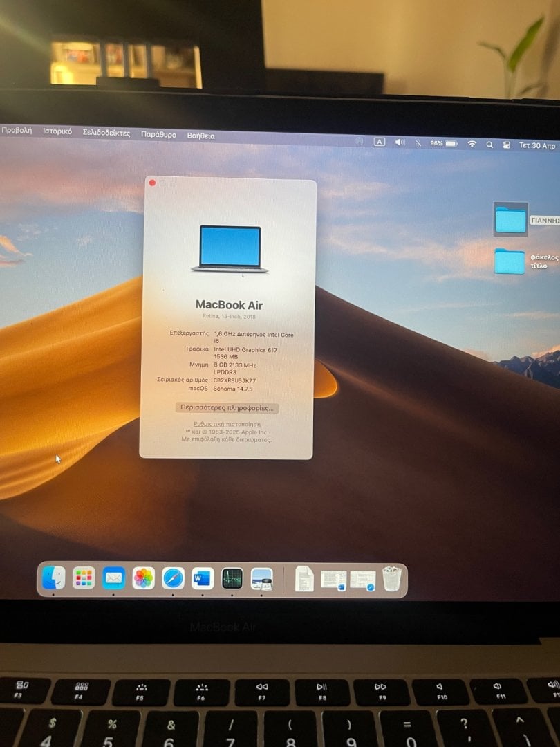Click the Σειριακός αριθμός label
Viewport: 560px width, 747px height.
pos(183,380)
